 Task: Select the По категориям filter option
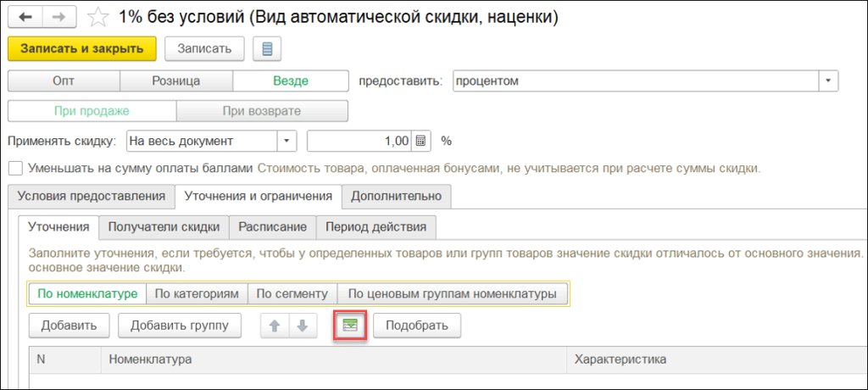pos(196,293)
